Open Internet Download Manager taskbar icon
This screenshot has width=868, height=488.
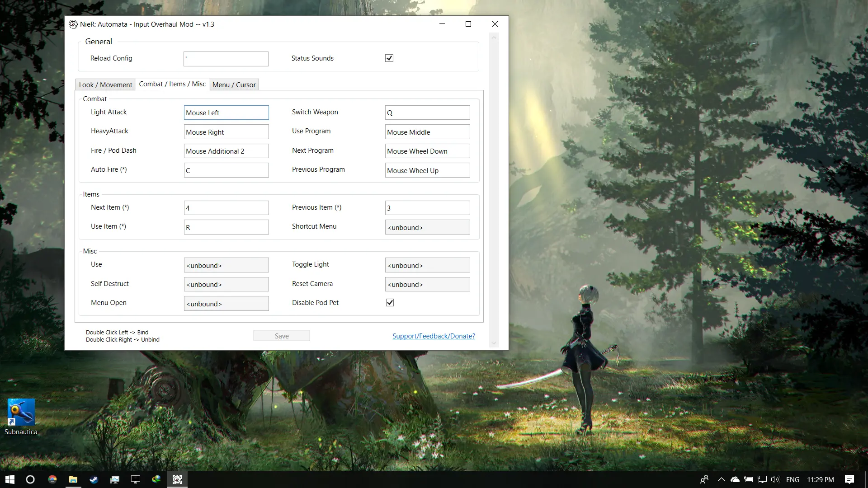156,479
